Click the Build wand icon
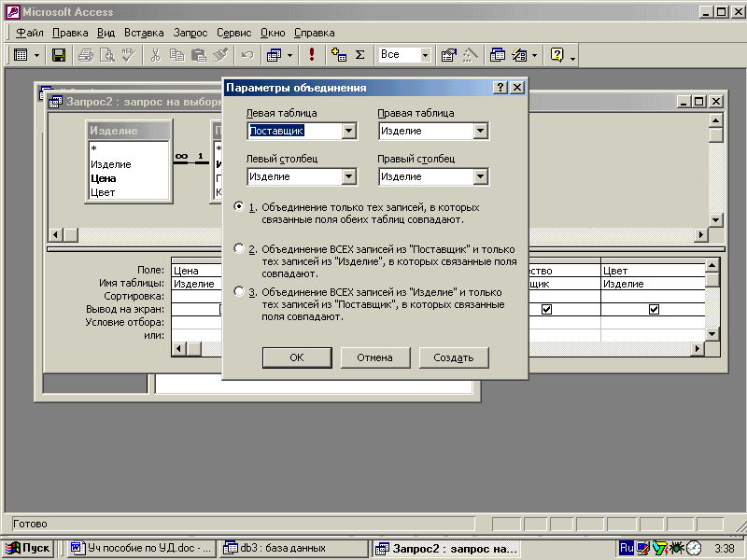The width and height of the screenshot is (747, 560). [471, 55]
